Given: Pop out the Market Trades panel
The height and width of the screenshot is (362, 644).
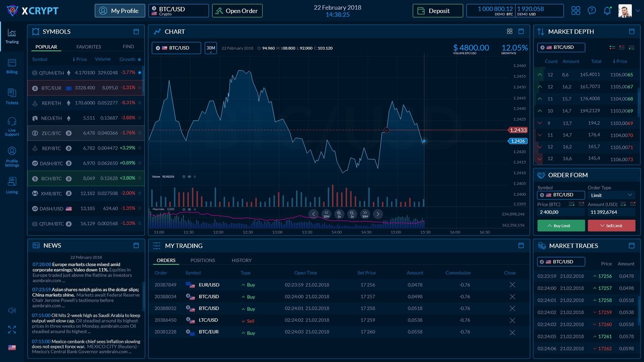Looking at the screenshot, I should (631, 245).
